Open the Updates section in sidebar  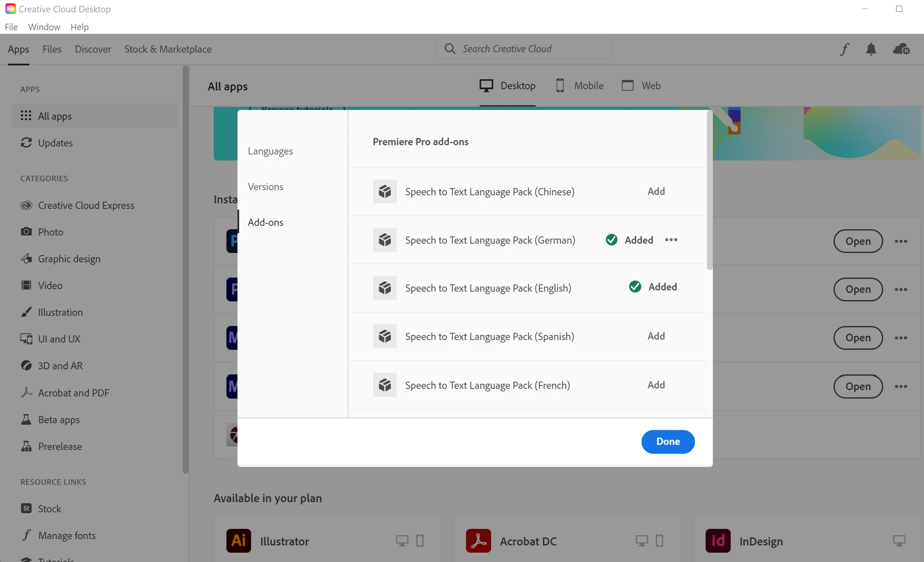(55, 143)
